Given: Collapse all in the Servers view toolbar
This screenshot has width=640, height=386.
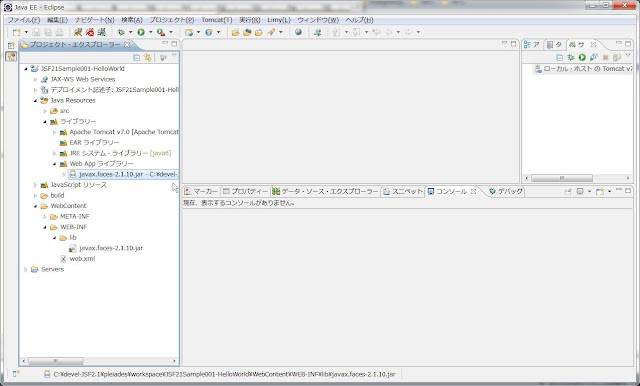Looking at the screenshot, I should tap(560, 58).
